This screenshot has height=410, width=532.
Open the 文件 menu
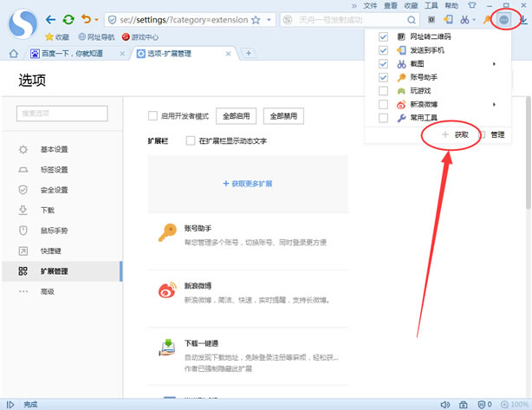(x=370, y=5)
